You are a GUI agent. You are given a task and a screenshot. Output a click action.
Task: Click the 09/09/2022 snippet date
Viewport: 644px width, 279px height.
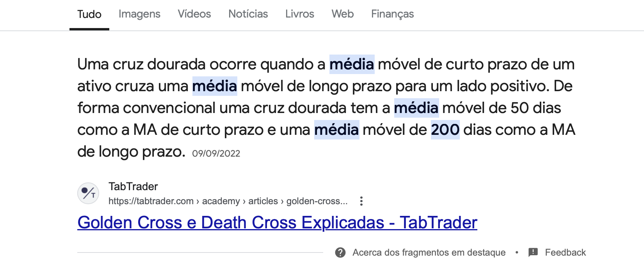[x=216, y=154]
